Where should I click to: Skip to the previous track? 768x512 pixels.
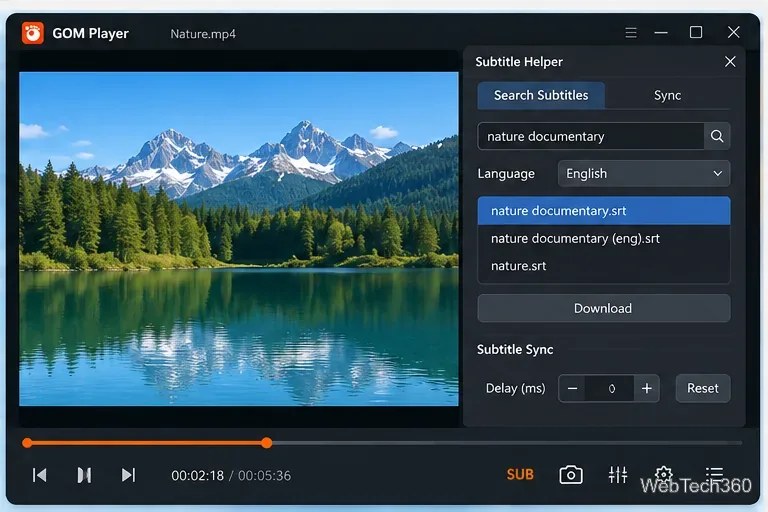point(40,475)
